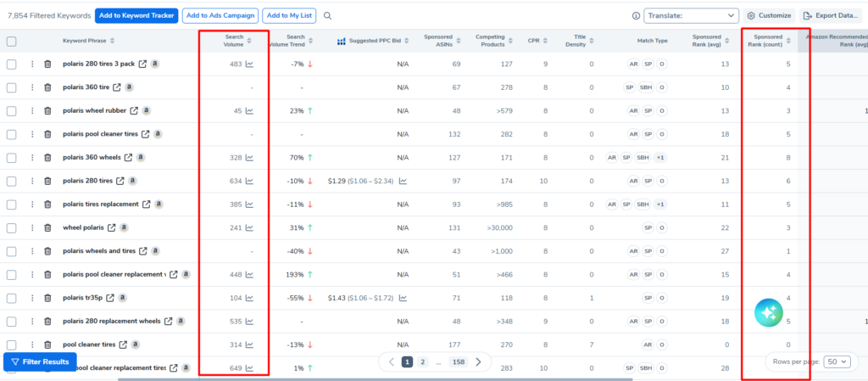The width and height of the screenshot is (868, 381).
Task: Tick checkbox for polaris wheel rubber
Action: (x=12, y=111)
